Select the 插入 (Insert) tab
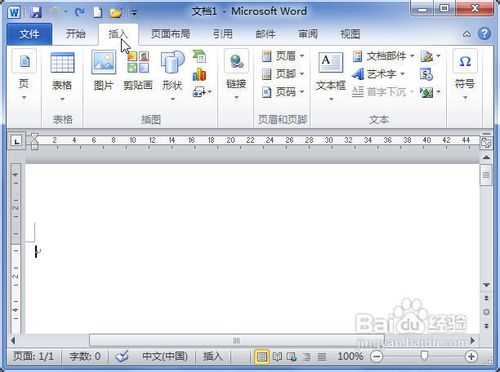 118,34
